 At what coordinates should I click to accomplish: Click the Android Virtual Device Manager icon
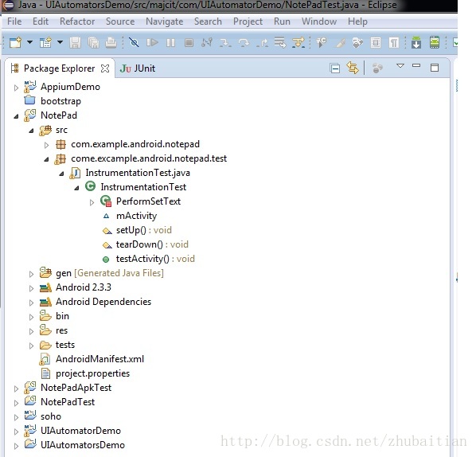point(435,42)
